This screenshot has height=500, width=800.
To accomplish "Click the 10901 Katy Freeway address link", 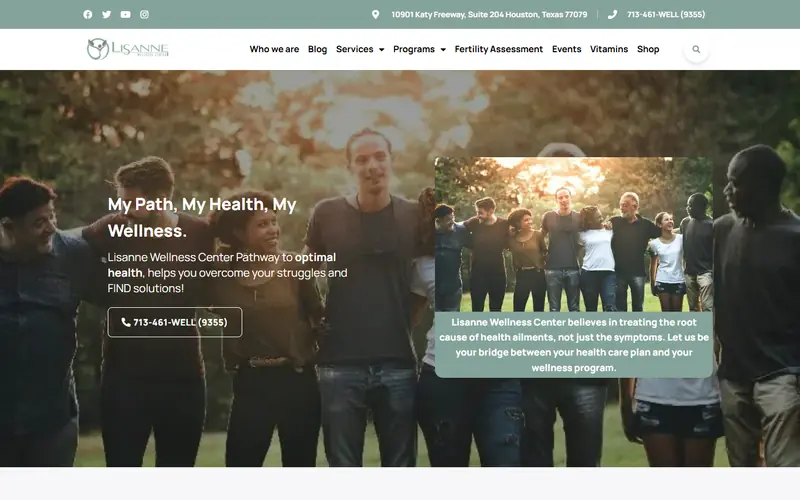I will tap(489, 14).
